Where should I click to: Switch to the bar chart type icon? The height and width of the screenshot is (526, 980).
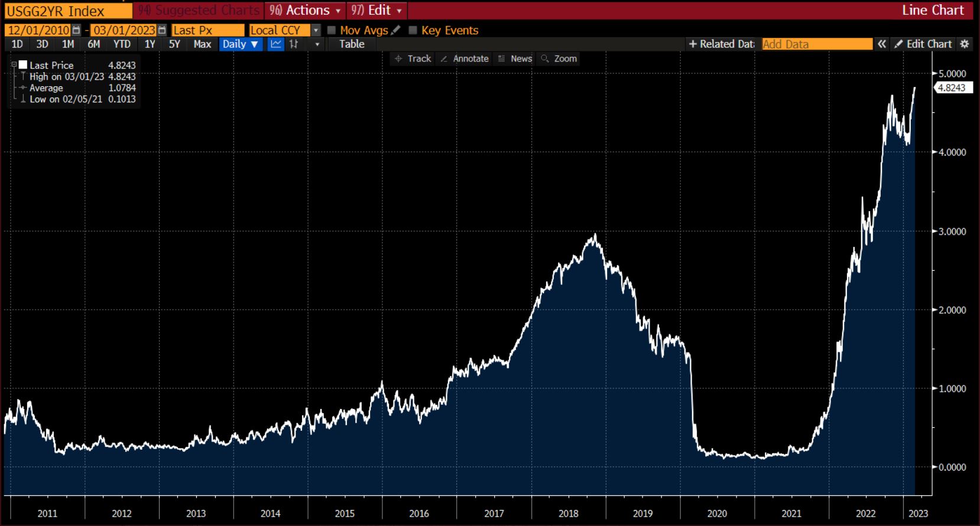tap(294, 44)
